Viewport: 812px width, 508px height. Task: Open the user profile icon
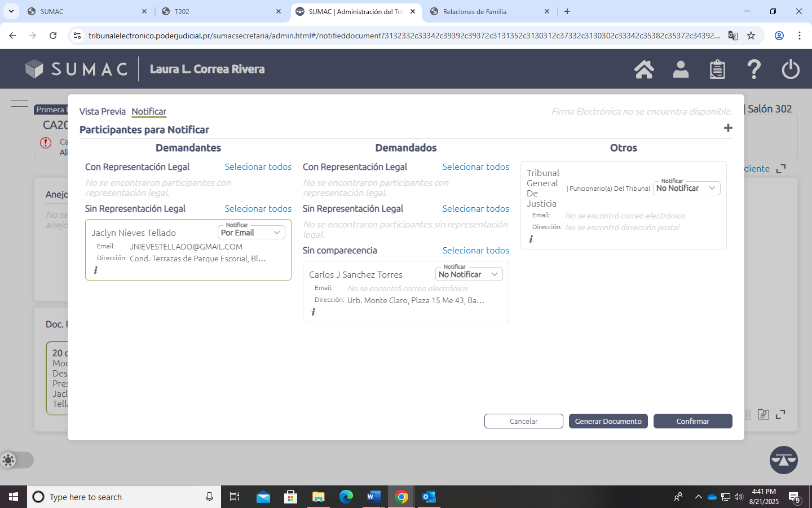click(681, 69)
